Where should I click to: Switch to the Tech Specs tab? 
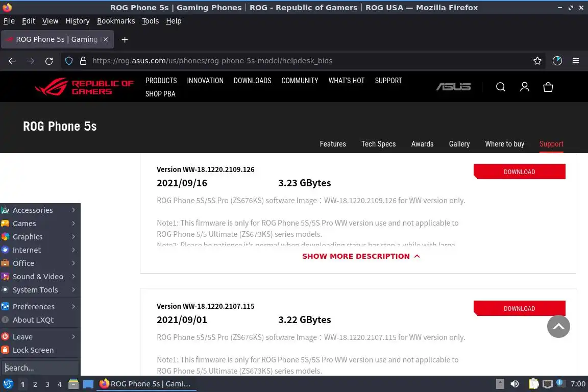[378, 143]
